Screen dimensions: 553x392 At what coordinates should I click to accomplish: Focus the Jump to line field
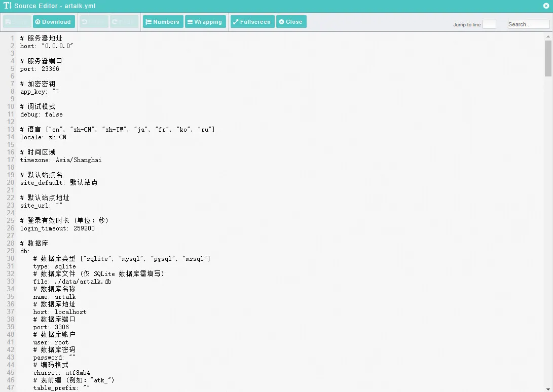pyautogui.click(x=489, y=24)
